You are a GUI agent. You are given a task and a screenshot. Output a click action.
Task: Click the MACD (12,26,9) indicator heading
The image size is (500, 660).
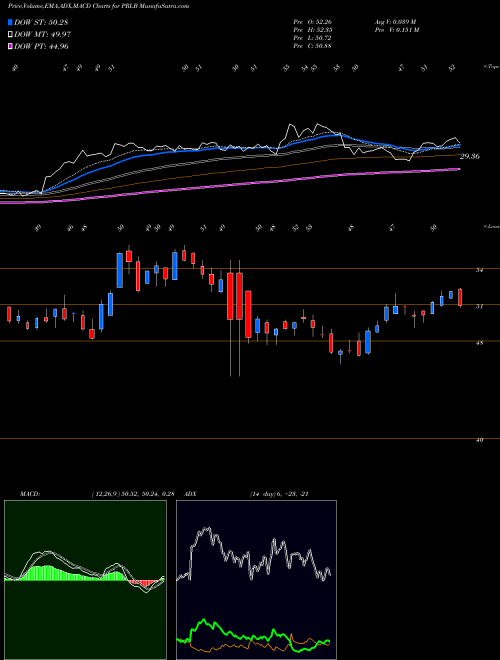[x=97, y=494]
